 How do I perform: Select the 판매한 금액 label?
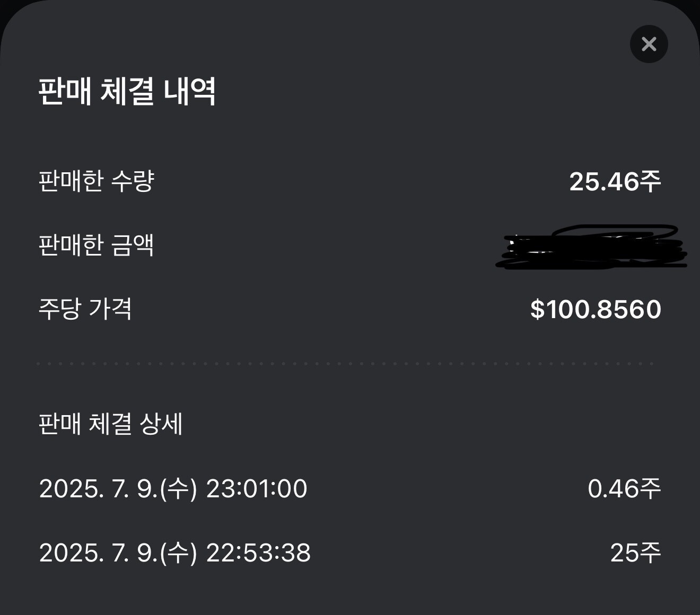pyautogui.click(x=97, y=245)
